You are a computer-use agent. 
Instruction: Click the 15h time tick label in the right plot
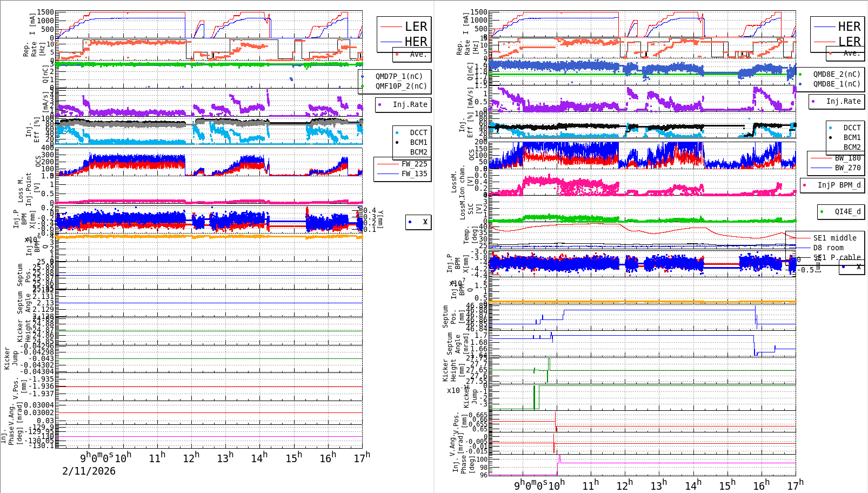point(727,485)
